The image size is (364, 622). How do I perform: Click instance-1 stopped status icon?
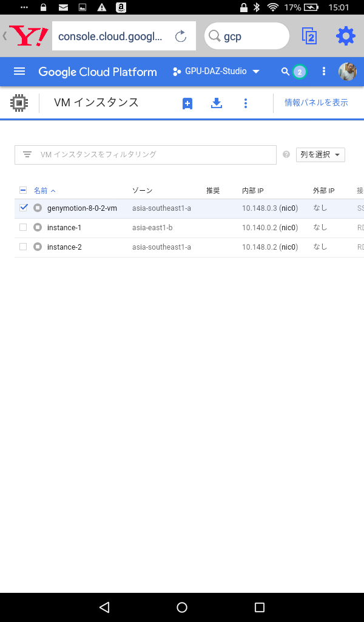pos(38,228)
